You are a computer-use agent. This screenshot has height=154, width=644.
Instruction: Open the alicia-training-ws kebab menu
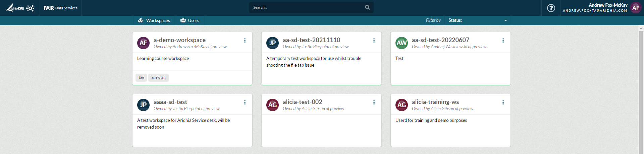(x=503, y=102)
